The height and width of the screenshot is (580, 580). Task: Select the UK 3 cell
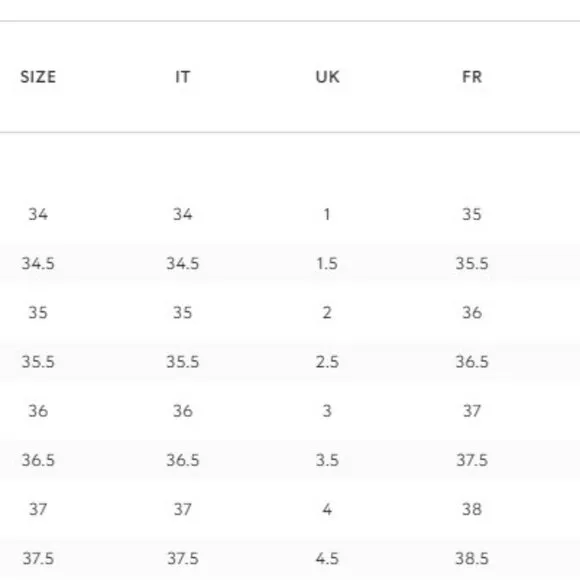(x=327, y=411)
